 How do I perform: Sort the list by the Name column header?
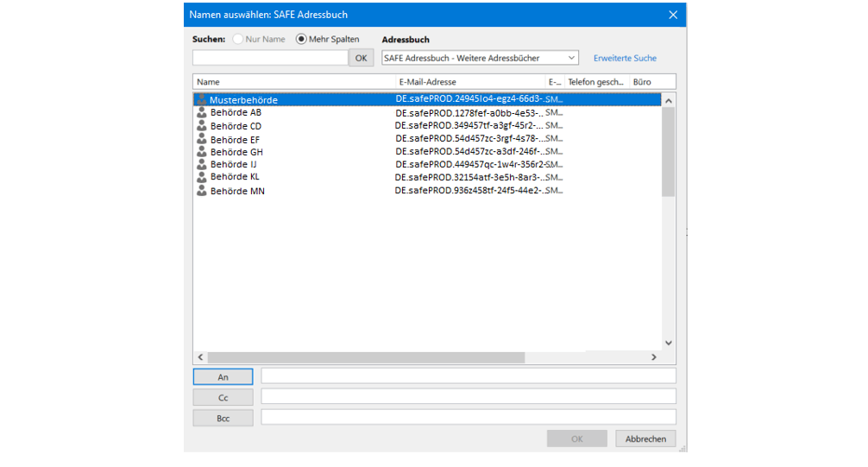tap(293, 82)
